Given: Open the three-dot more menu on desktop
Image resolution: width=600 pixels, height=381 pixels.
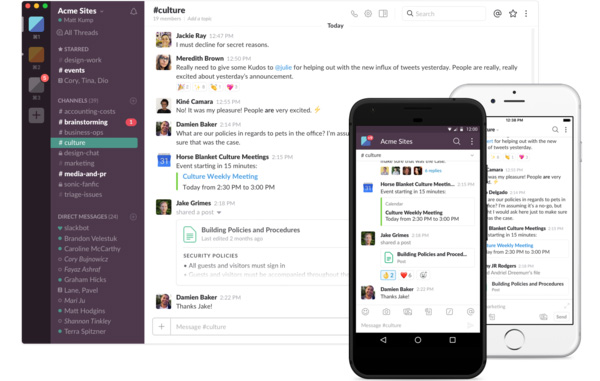Looking at the screenshot, I should pos(526,14).
